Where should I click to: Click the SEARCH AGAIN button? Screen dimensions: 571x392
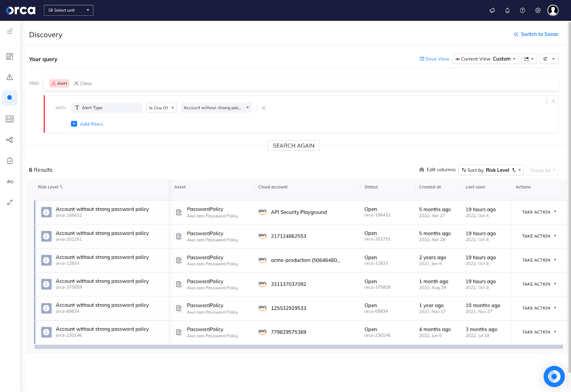(x=293, y=145)
